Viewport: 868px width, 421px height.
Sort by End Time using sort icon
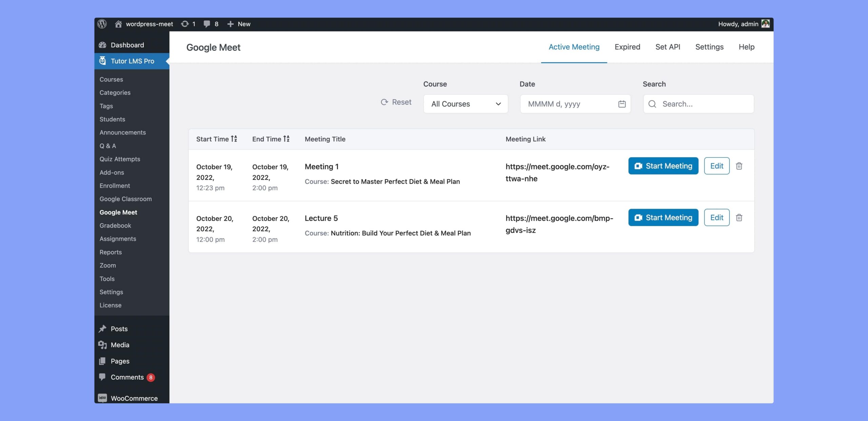287,139
